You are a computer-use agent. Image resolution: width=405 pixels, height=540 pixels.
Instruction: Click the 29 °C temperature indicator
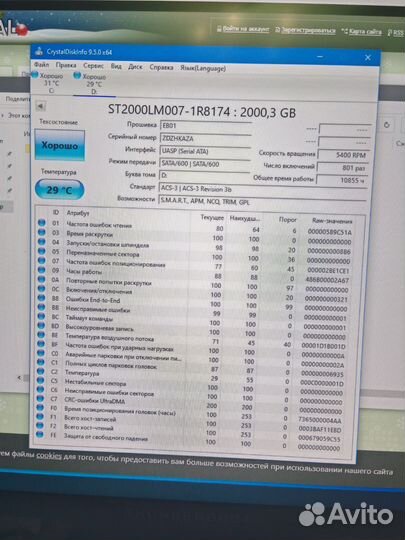(x=59, y=190)
